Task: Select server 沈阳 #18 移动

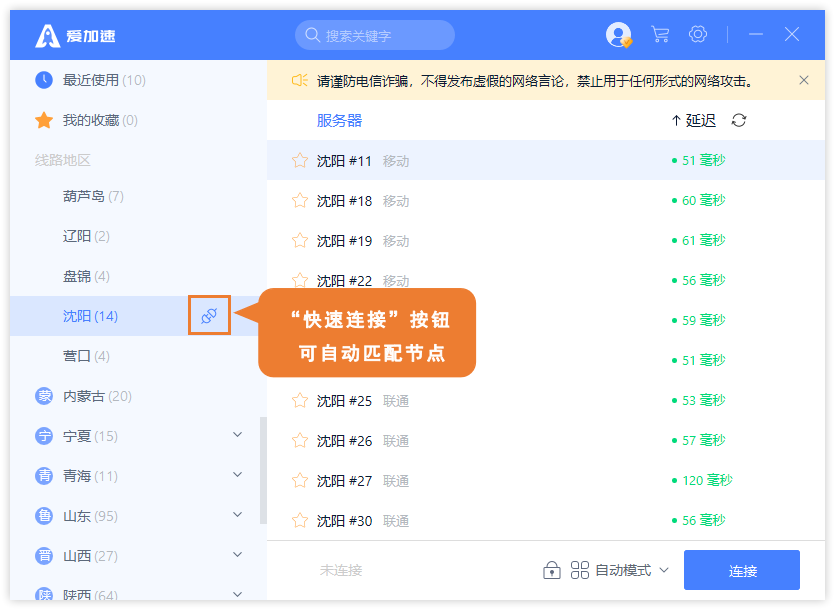Action: (x=546, y=200)
